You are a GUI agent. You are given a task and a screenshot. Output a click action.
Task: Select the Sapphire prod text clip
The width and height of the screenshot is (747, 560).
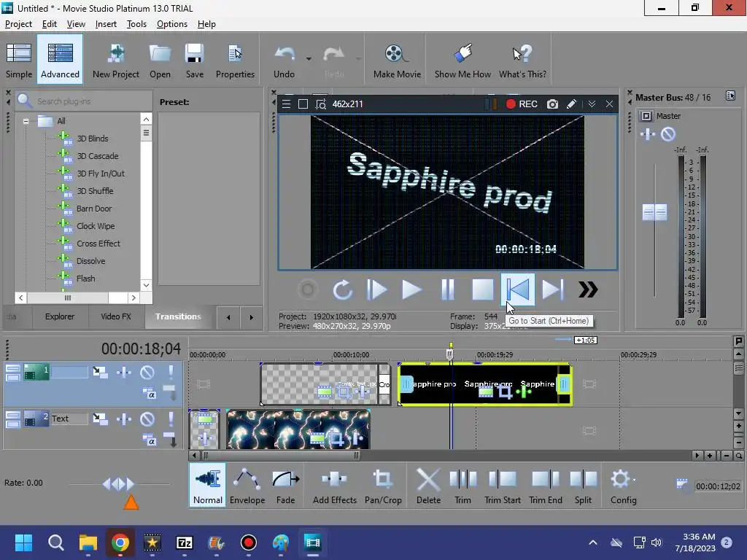coord(484,385)
